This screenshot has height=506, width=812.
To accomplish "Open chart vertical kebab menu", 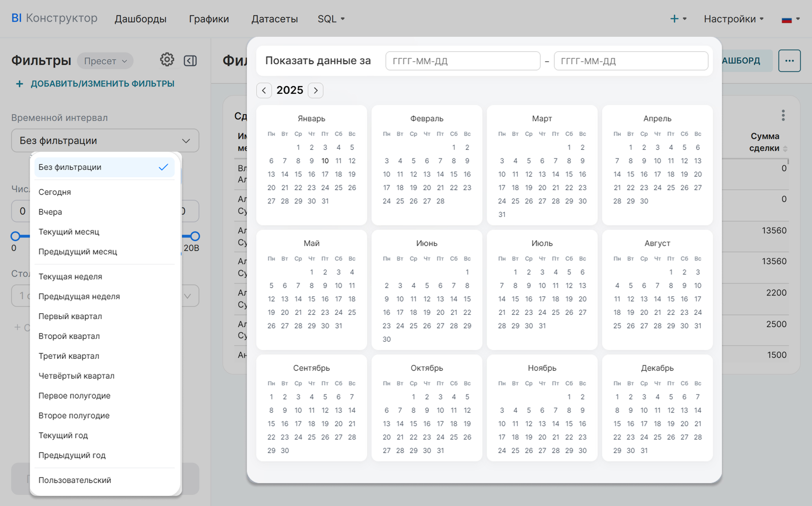I will pos(783,115).
